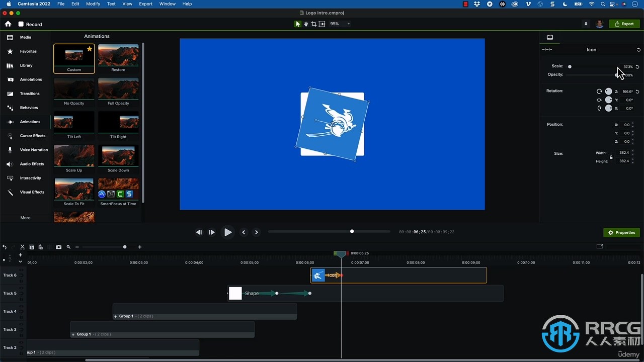
Task: Open the View menu
Action: 128,4
